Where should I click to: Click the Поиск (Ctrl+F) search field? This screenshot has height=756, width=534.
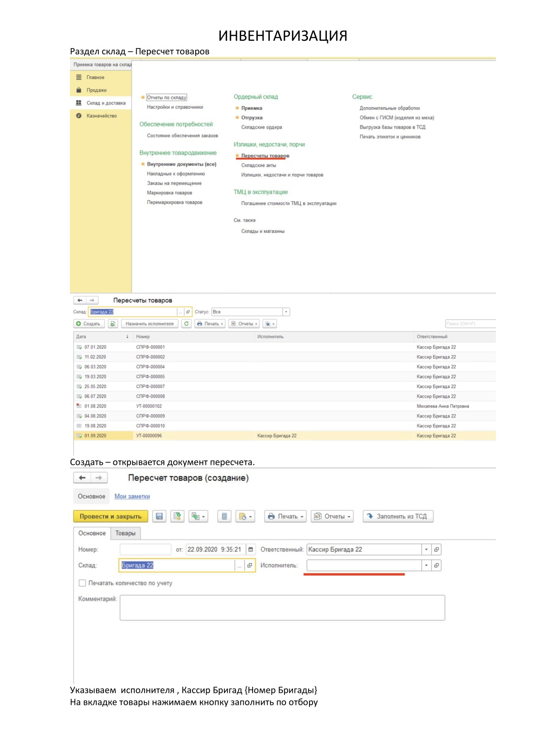click(x=470, y=324)
